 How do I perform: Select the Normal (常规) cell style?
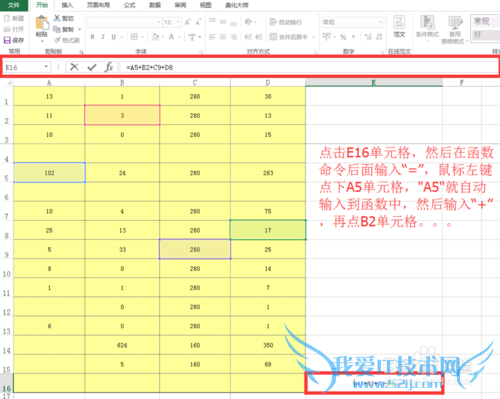(485, 22)
